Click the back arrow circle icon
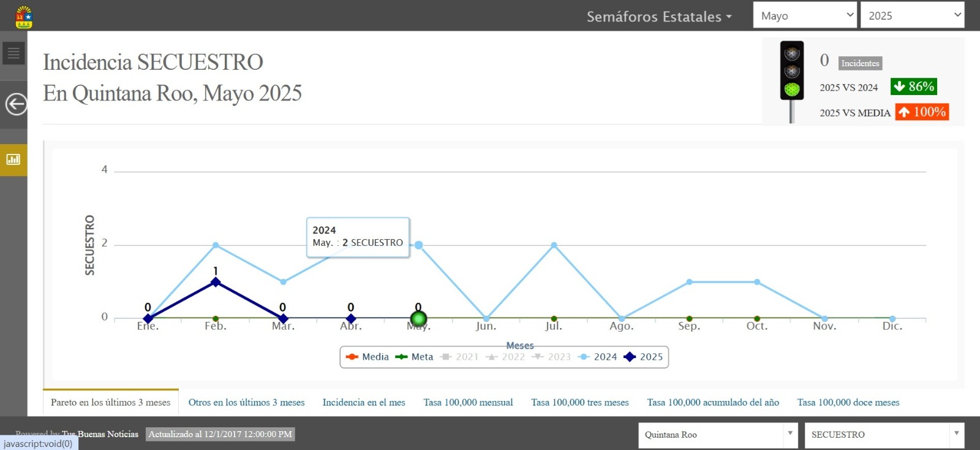The width and height of the screenshot is (980, 450). (x=16, y=104)
